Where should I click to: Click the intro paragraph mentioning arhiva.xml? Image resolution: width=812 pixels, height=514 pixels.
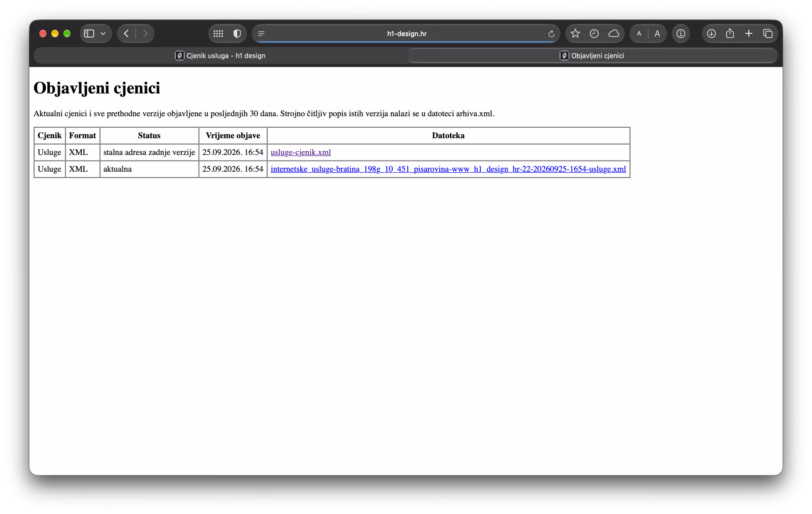tap(264, 113)
